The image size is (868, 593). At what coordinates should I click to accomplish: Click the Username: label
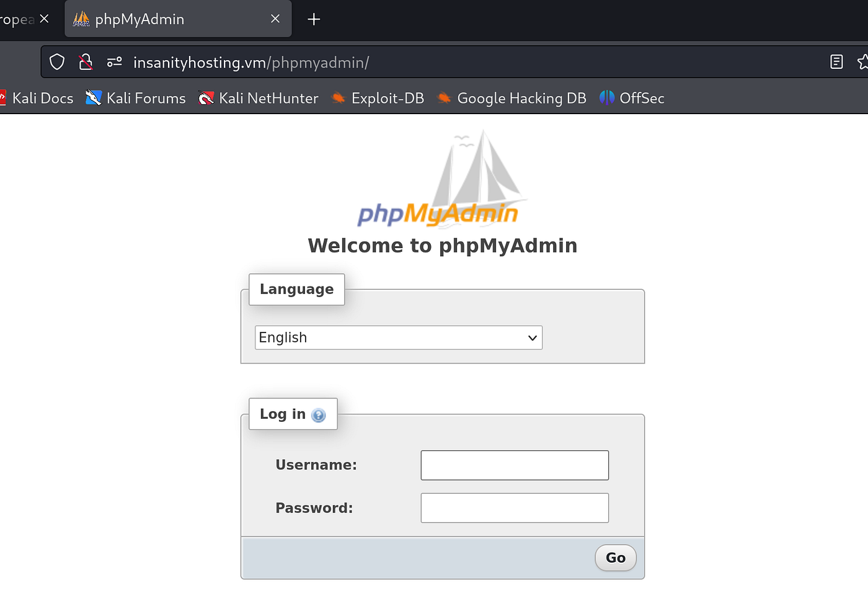coord(316,465)
